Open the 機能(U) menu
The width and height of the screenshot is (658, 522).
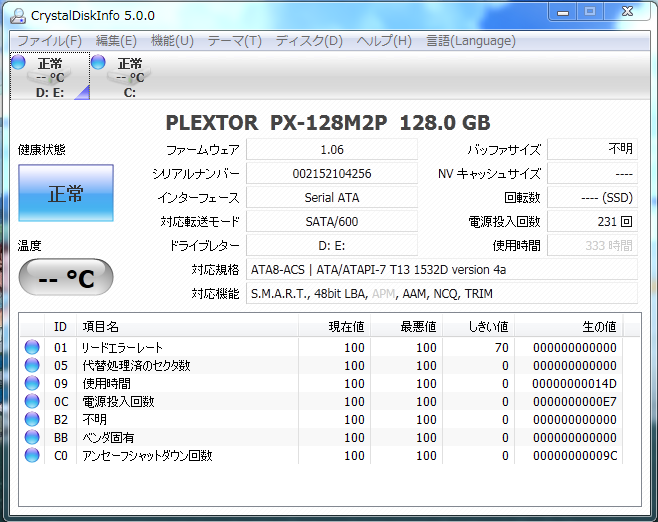point(172,41)
